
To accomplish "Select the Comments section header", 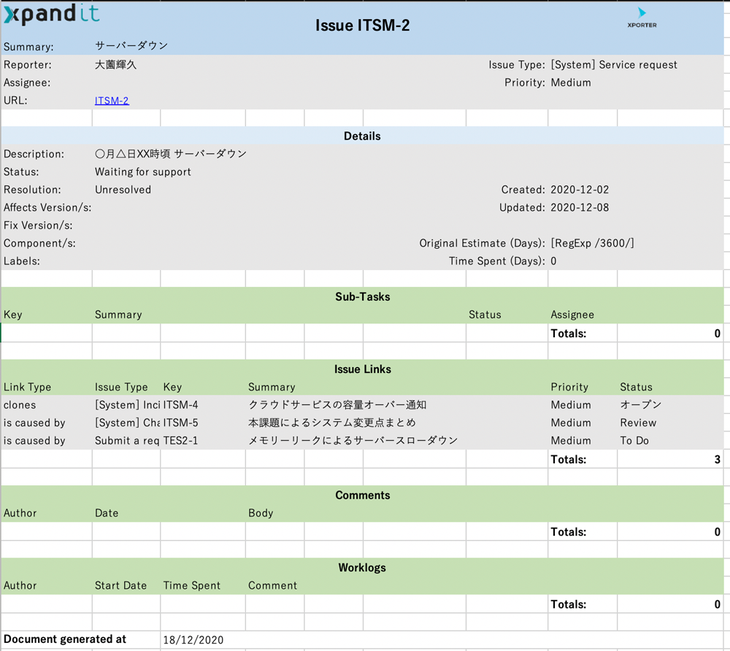I will coord(362,495).
